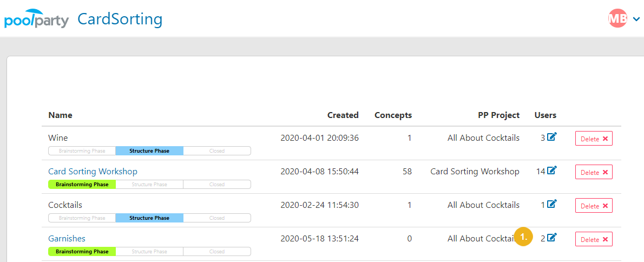The height and width of the screenshot is (262, 644).
Task: Set Cocktails session to Closed
Action: click(x=217, y=218)
